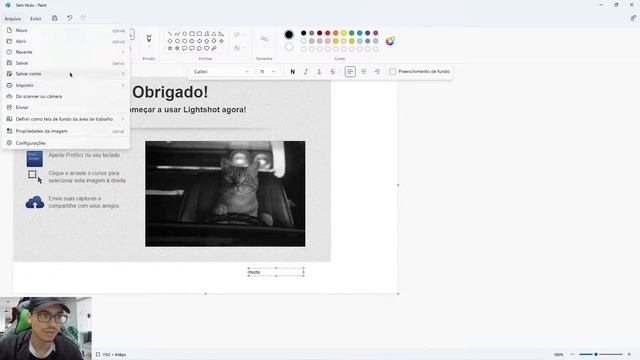Choose Do scanner ou câmera
This screenshot has width=640, height=360.
point(66,96)
